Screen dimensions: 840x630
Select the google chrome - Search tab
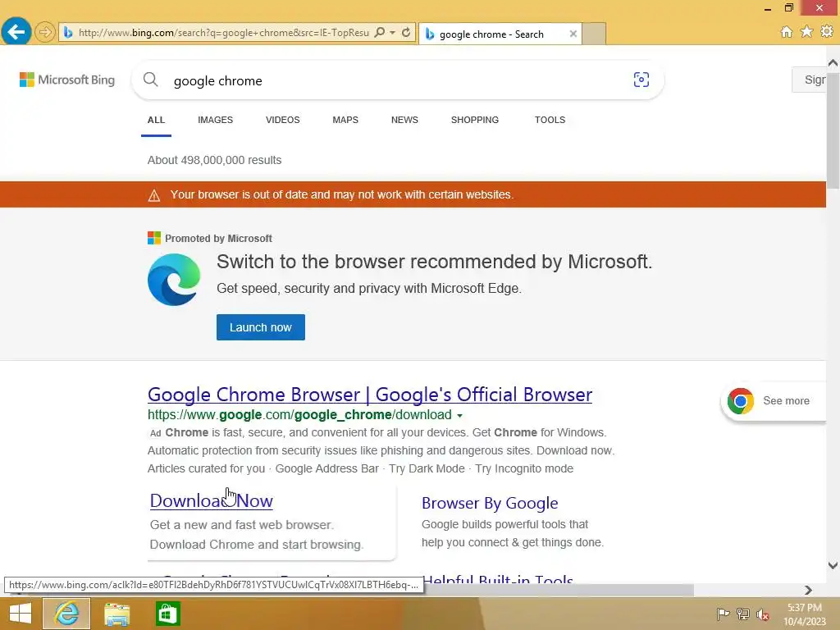[500, 34]
